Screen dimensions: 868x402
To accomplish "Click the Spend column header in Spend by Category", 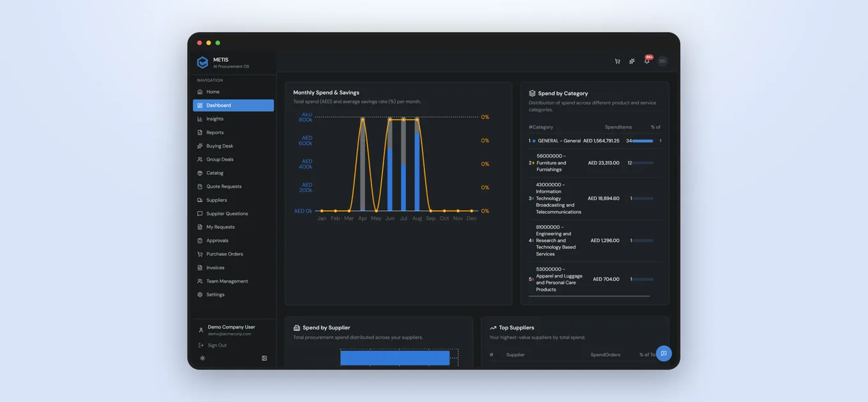I will coord(612,127).
